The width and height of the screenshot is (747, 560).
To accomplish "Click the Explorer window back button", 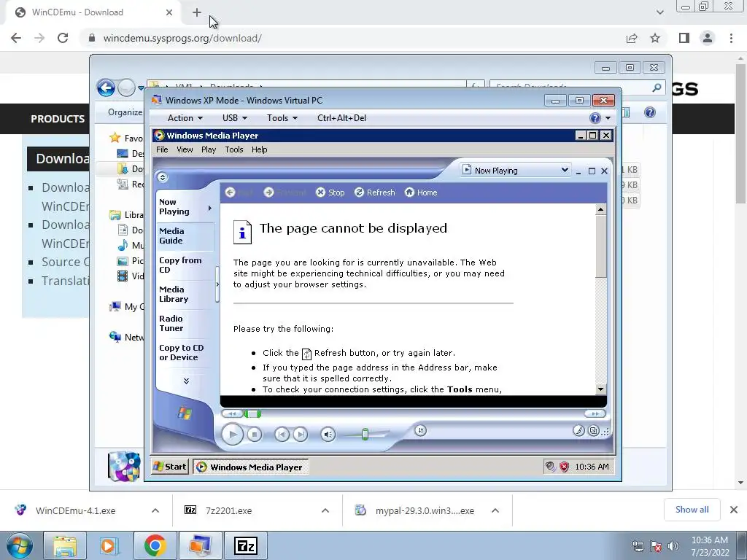I will click(106, 87).
